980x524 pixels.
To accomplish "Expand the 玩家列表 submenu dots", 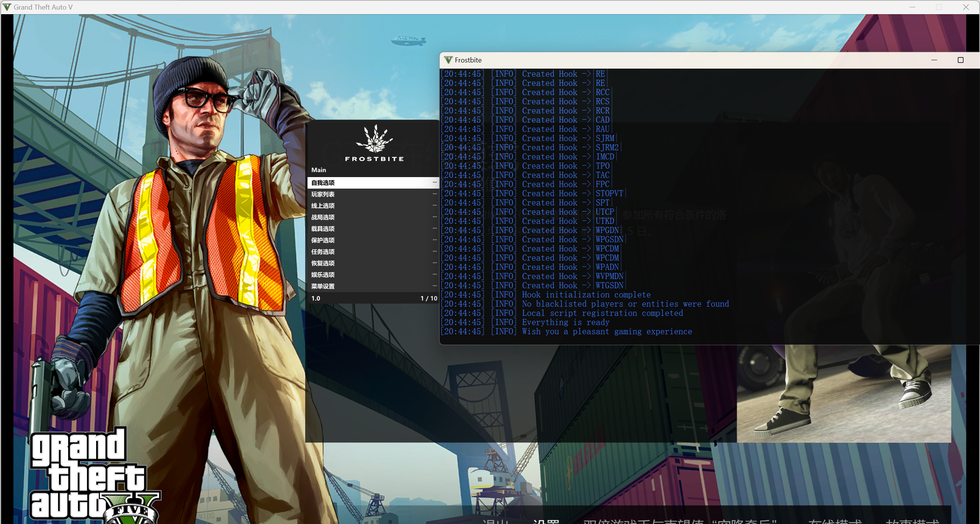I will coord(435,194).
